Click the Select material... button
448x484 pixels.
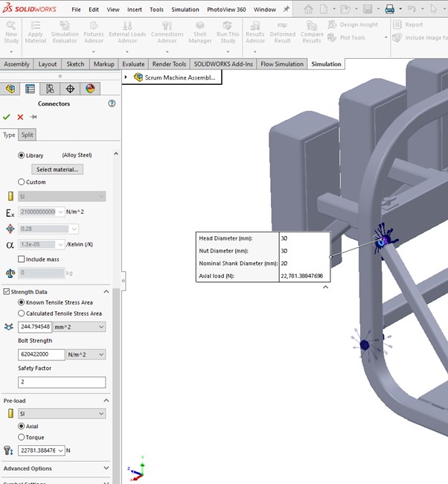coord(58,169)
